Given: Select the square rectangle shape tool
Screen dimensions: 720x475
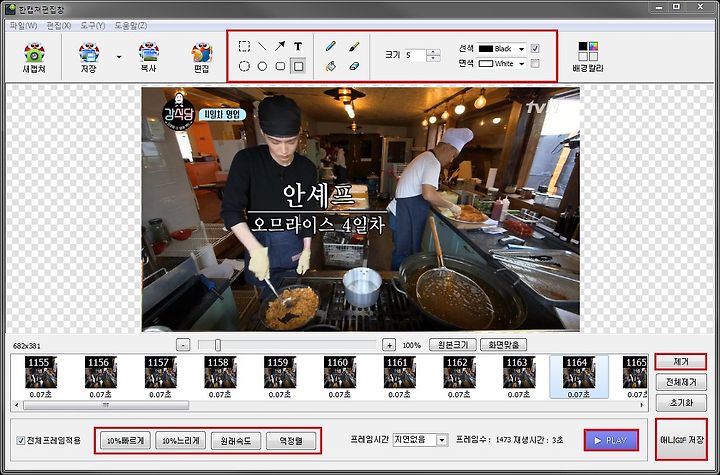Looking at the screenshot, I should 298,66.
